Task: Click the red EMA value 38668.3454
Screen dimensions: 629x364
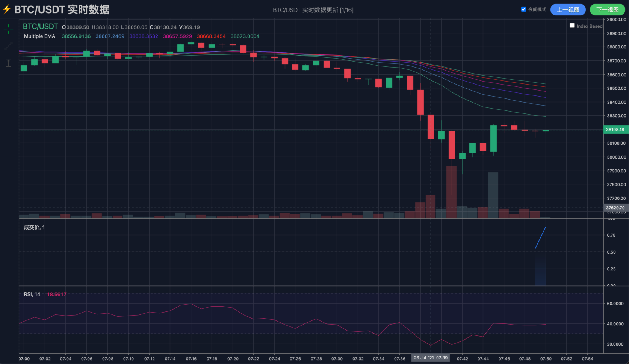Action: pyautogui.click(x=211, y=36)
